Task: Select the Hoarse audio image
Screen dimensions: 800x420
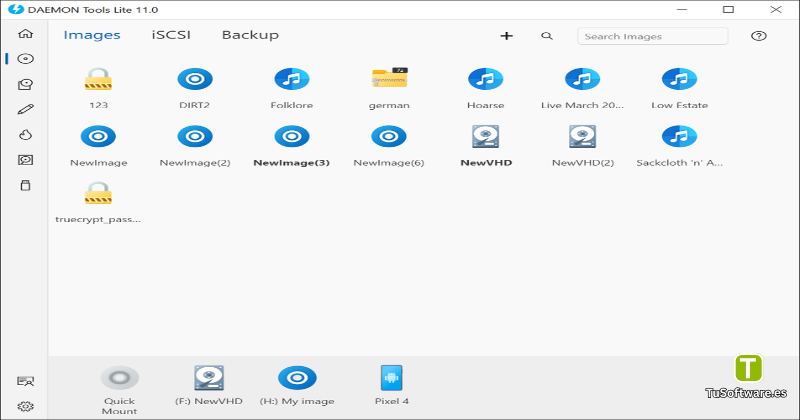Action: tap(486, 79)
